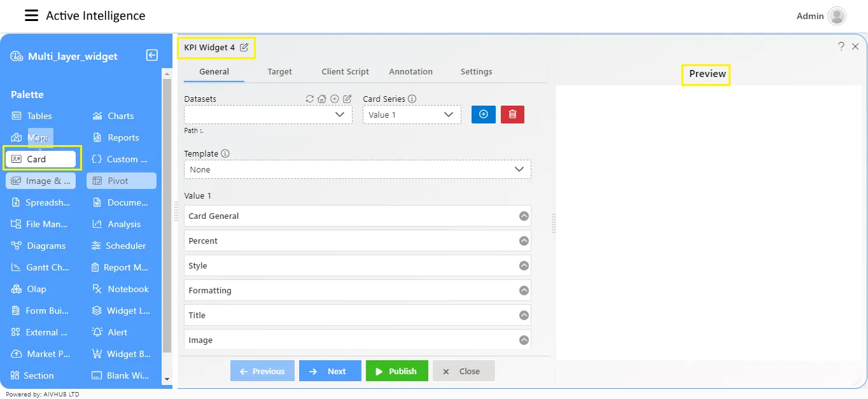Select Notebook in the palette

click(x=120, y=289)
